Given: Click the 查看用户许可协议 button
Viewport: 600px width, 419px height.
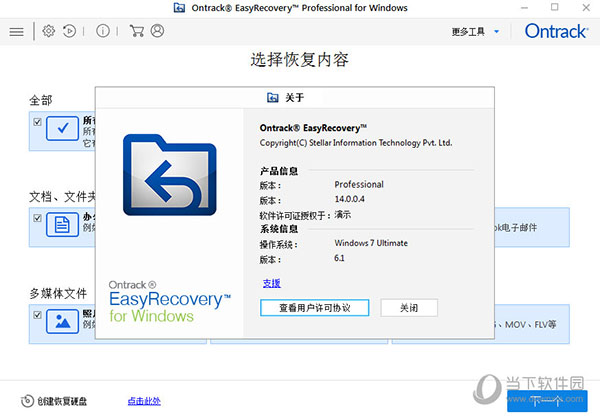Looking at the screenshot, I should click(315, 308).
